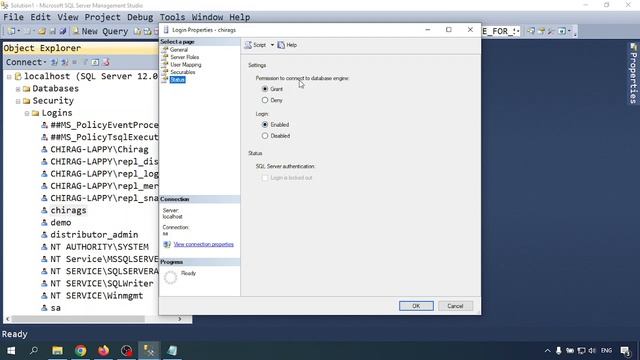Viewport: 640px width, 360px height.
Task: Click the SSMS icon in the taskbar
Action: (x=149, y=351)
